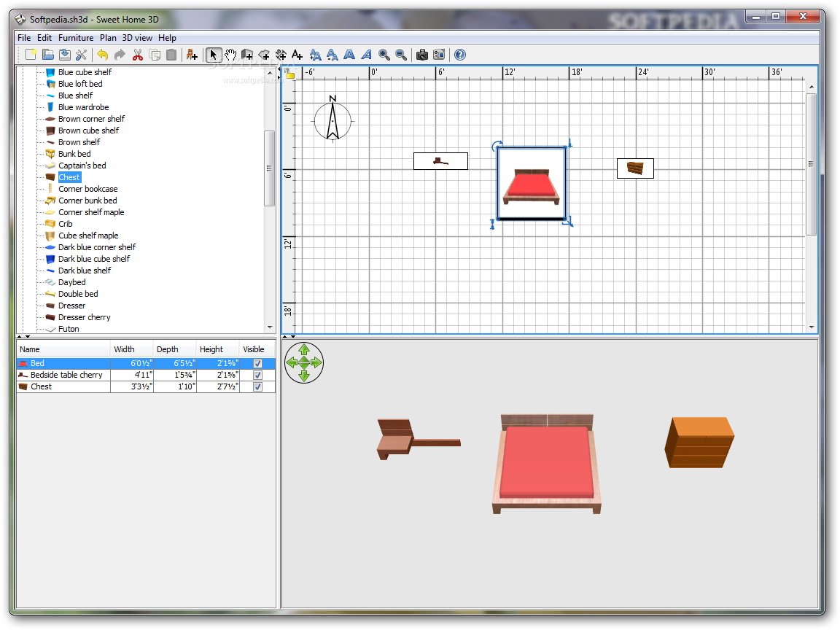Select Double bed in the catalog tree
This screenshot has height=630, width=840.
[x=78, y=294]
